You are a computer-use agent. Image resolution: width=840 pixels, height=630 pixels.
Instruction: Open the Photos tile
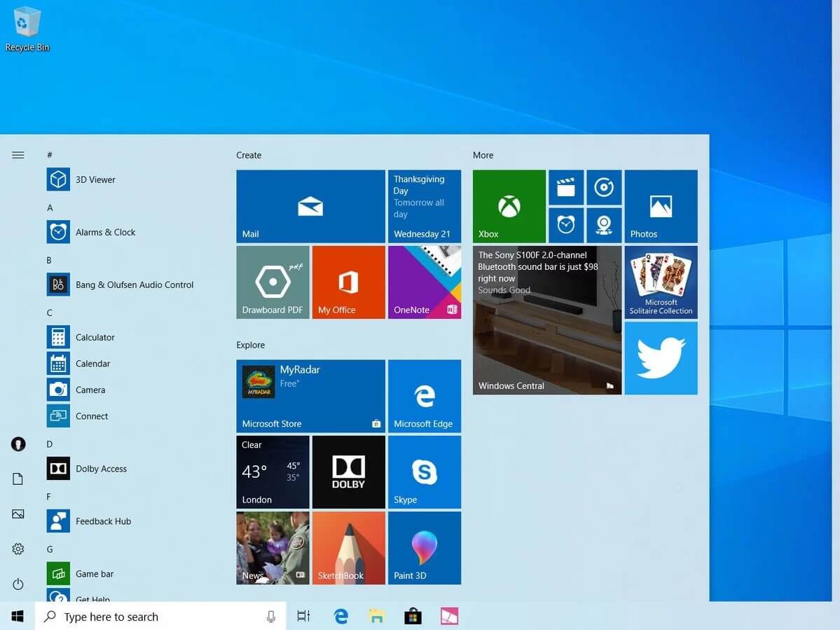click(x=661, y=206)
